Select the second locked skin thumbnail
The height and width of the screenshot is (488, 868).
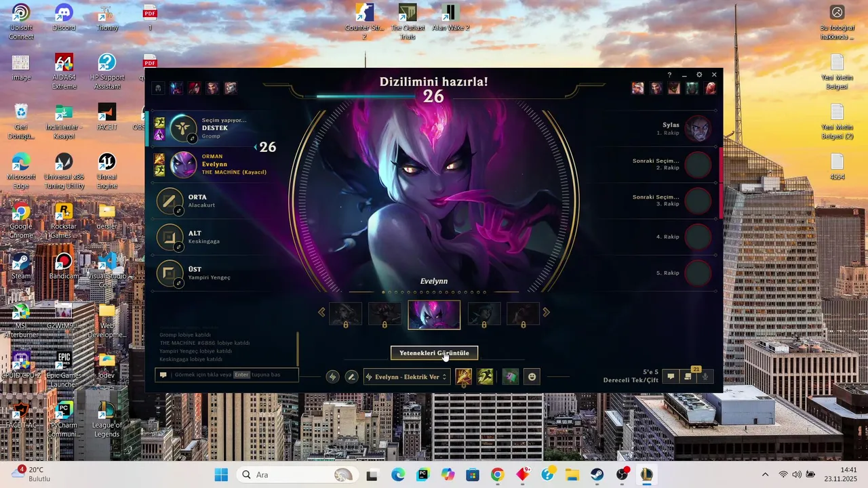[x=384, y=314]
